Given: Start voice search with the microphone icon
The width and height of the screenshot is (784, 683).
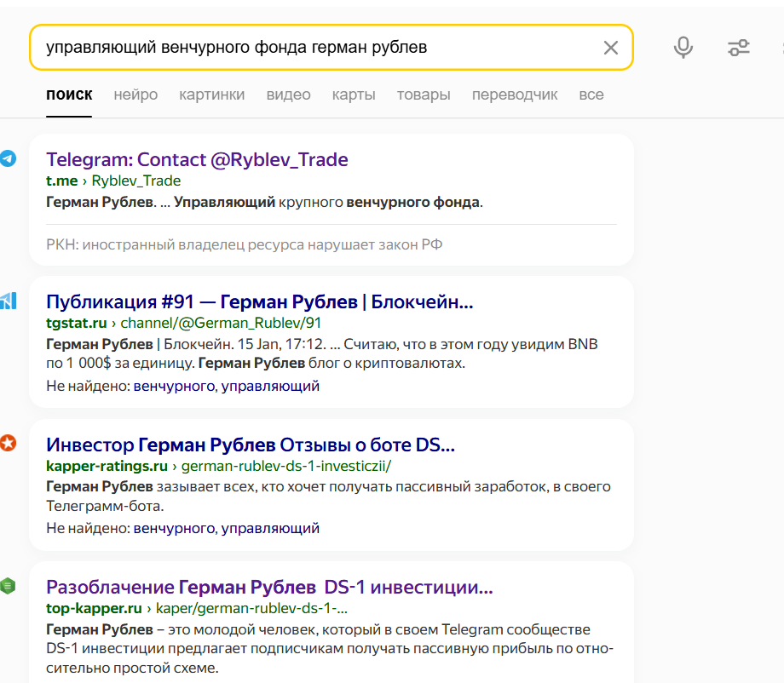Looking at the screenshot, I should 683,48.
